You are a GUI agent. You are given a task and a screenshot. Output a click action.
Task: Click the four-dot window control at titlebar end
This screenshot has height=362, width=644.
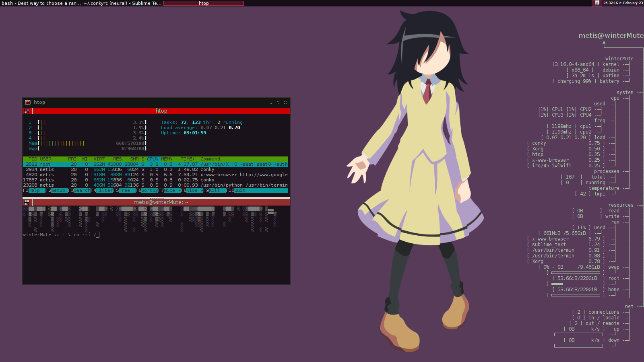tap(285, 103)
